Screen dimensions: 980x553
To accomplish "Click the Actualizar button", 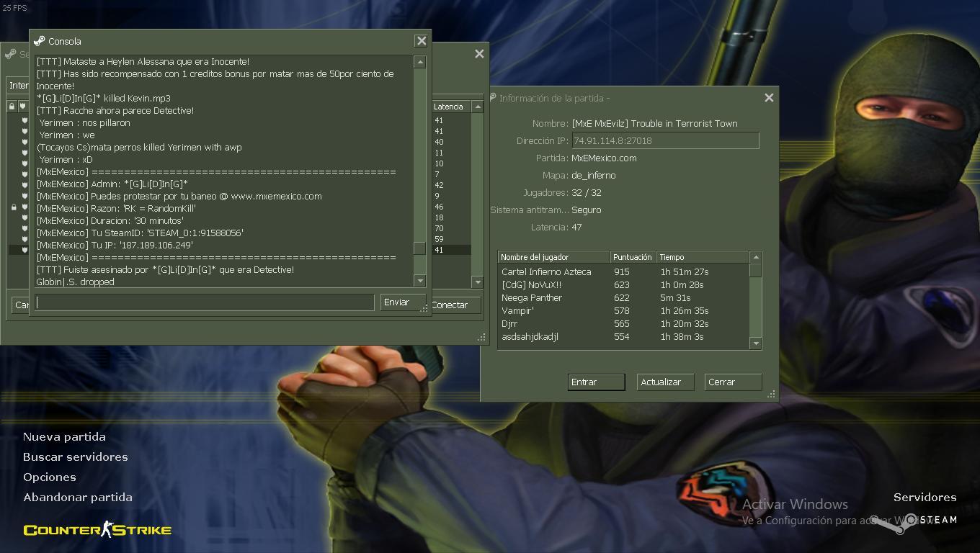I will (665, 382).
